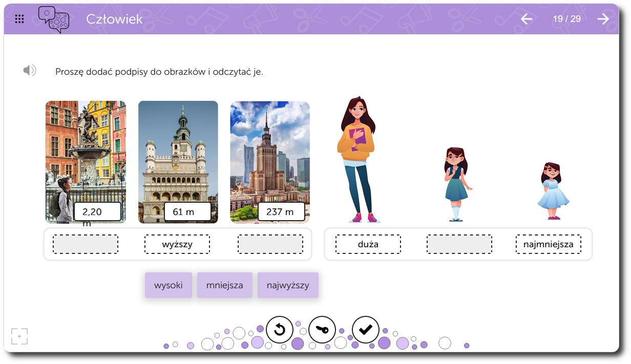Click the '19 / 29' page counter

567,19
